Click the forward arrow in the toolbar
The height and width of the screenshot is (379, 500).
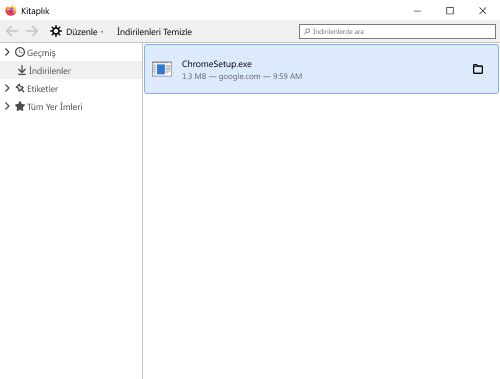32,31
